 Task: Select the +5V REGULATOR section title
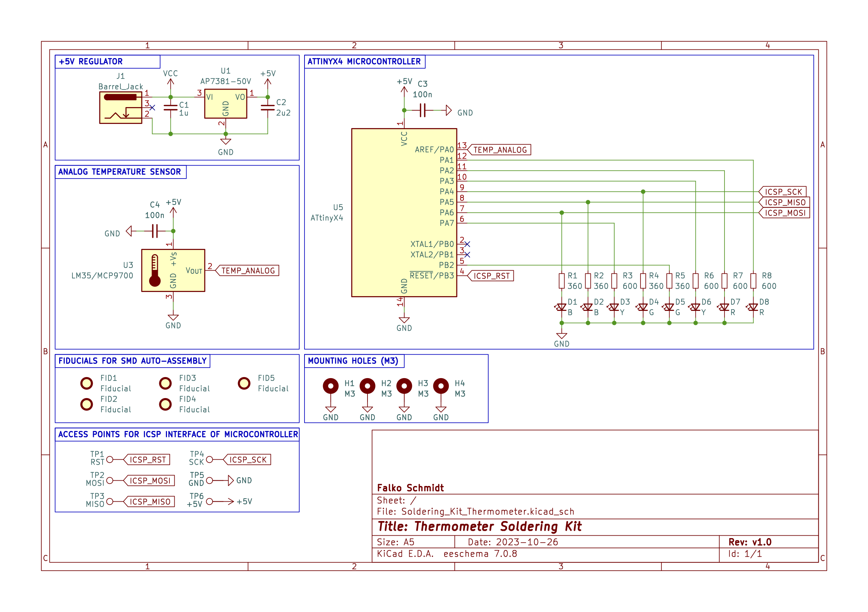(91, 62)
